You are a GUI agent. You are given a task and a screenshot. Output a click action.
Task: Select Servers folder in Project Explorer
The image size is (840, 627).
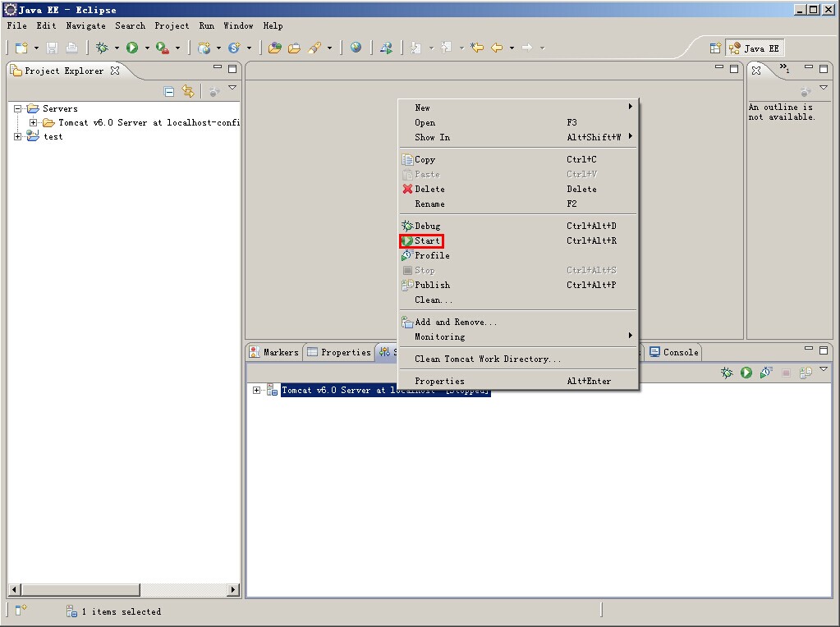coord(60,108)
